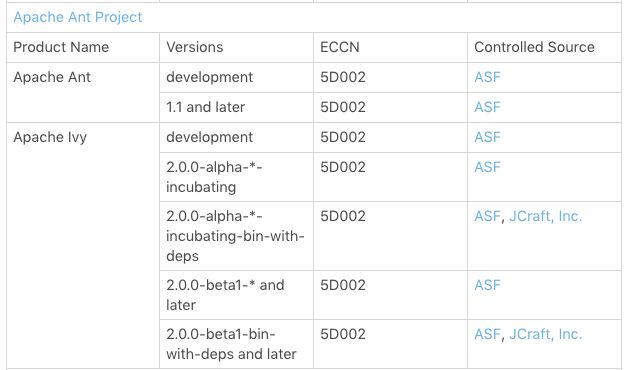Select the Apache Ivy product name cell
Screen dimensions: 627x370
coord(83,245)
